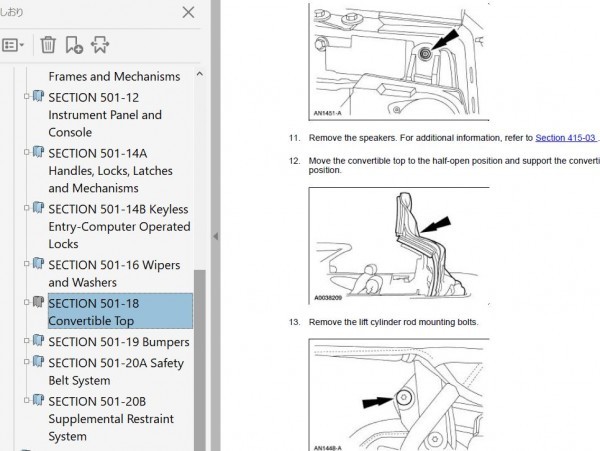Expand SECTION 501-19 Bumpers node
Viewport: 600px width, 451px height.
coord(26,340)
